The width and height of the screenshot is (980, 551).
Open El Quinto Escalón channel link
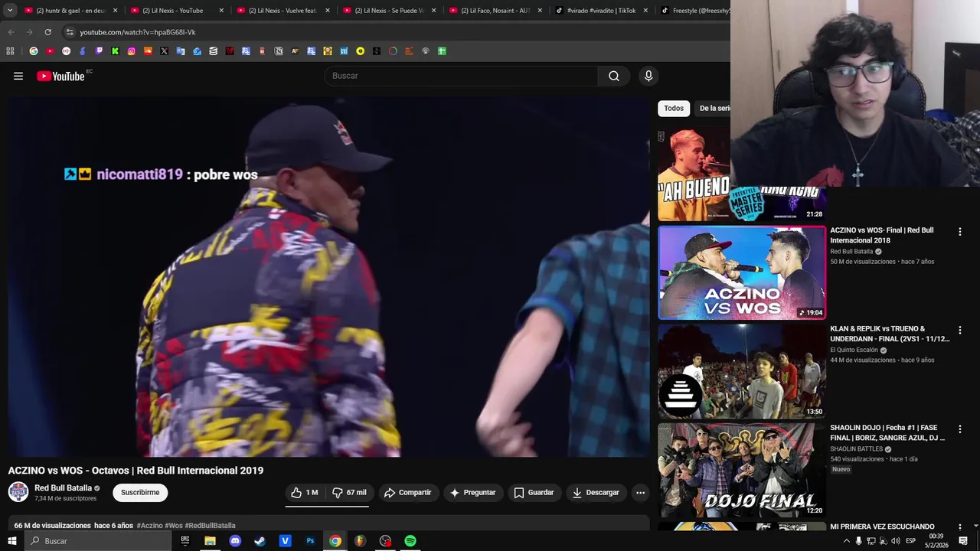pyautogui.click(x=854, y=350)
